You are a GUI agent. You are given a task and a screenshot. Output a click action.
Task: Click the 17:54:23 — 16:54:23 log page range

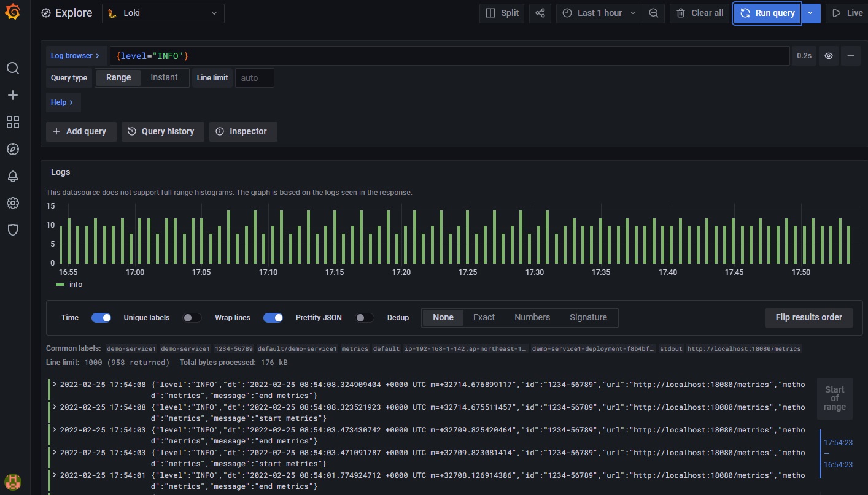[838, 453]
